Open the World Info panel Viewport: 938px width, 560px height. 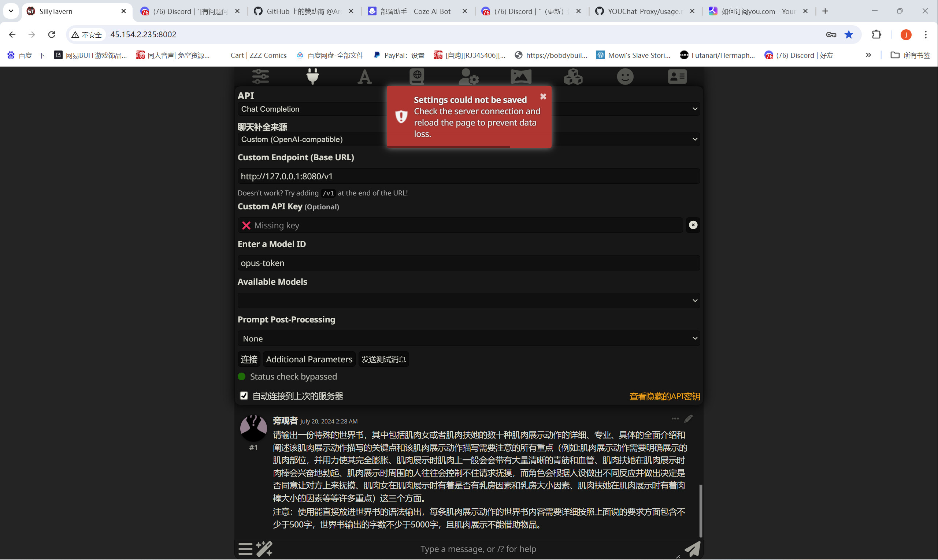(x=416, y=76)
